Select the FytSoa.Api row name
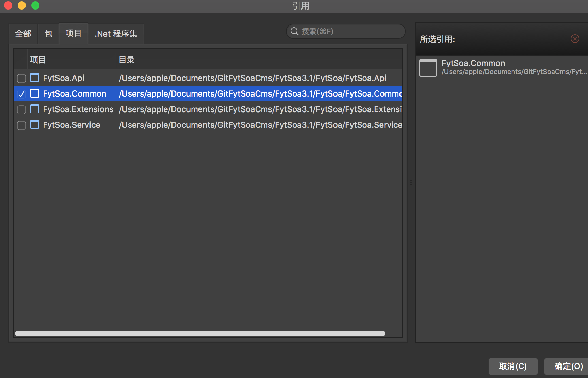This screenshot has width=588, height=378. pyautogui.click(x=64, y=78)
